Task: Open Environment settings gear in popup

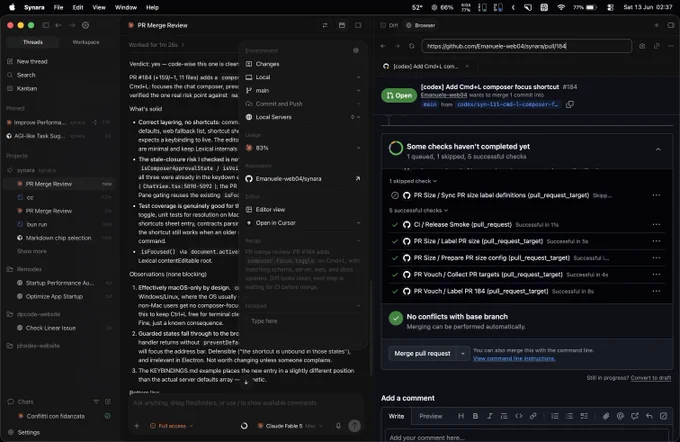Action: (356, 50)
